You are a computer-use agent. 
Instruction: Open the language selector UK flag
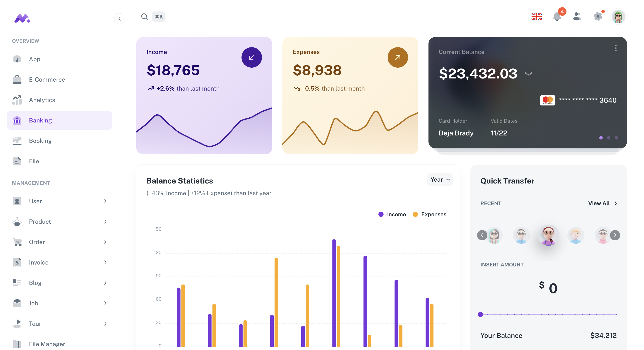(x=536, y=17)
